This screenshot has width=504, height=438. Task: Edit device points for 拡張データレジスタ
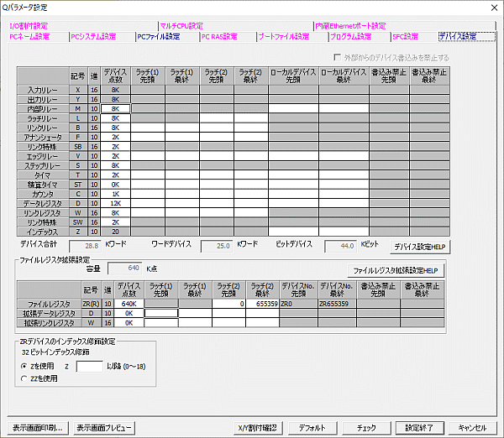129,313
